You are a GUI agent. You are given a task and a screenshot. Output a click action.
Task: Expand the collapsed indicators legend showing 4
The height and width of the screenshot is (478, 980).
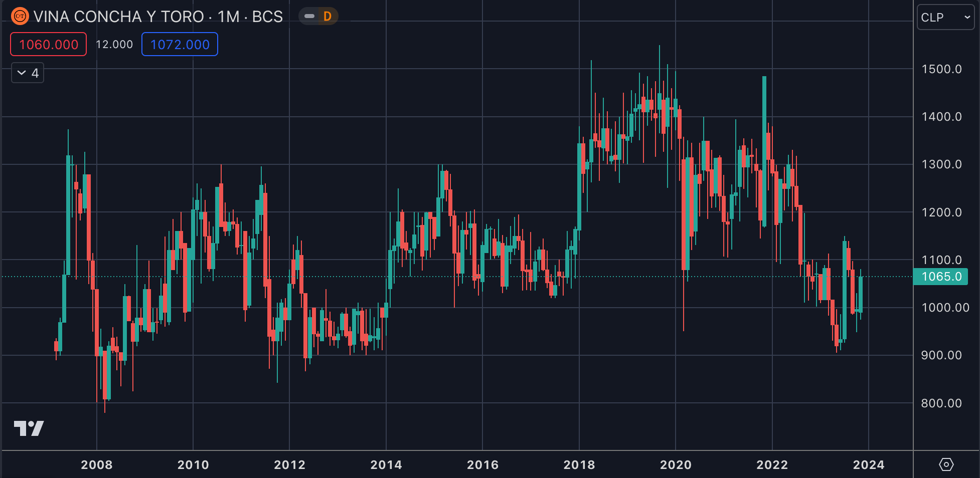pos(28,73)
